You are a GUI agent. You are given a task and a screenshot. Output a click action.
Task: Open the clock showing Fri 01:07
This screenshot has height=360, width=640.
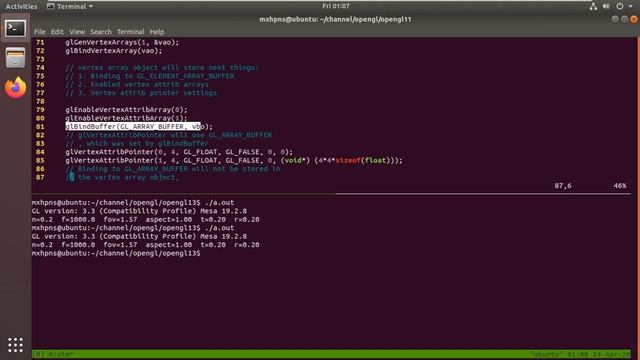pos(336,6)
